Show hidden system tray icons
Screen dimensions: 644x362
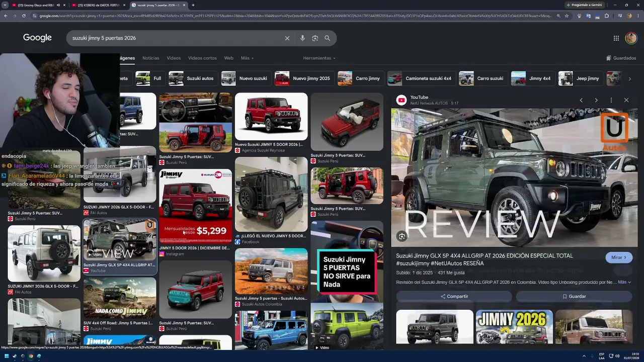pyautogui.click(x=583, y=356)
